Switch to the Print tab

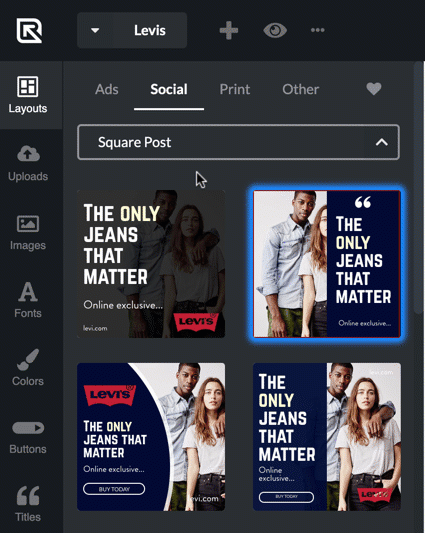(x=235, y=89)
